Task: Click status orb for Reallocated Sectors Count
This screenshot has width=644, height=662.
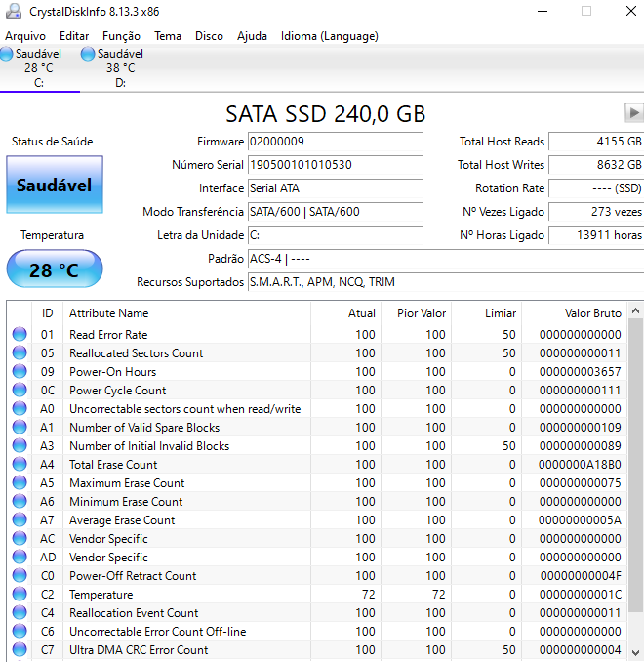Action: (x=20, y=352)
